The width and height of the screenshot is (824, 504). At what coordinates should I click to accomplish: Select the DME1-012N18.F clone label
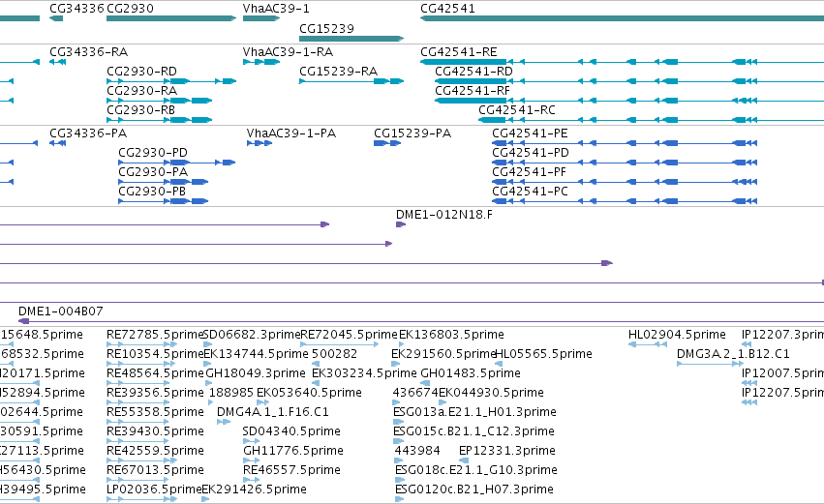pyautogui.click(x=444, y=214)
